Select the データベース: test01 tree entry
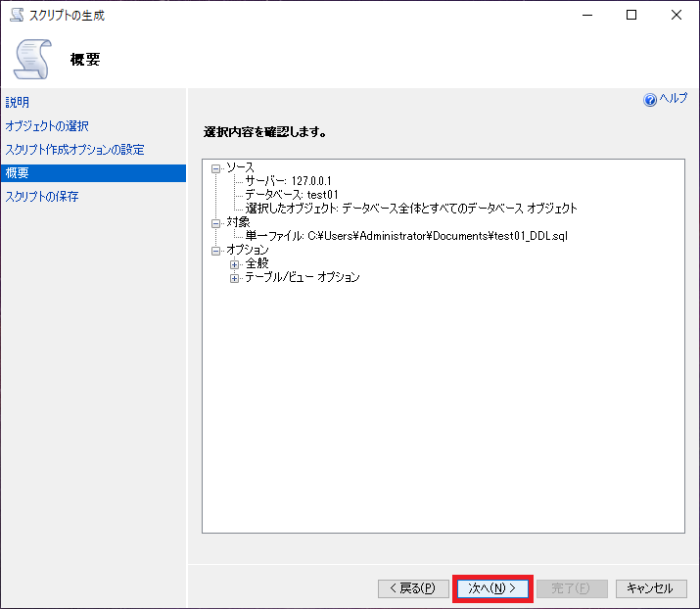 (291, 196)
